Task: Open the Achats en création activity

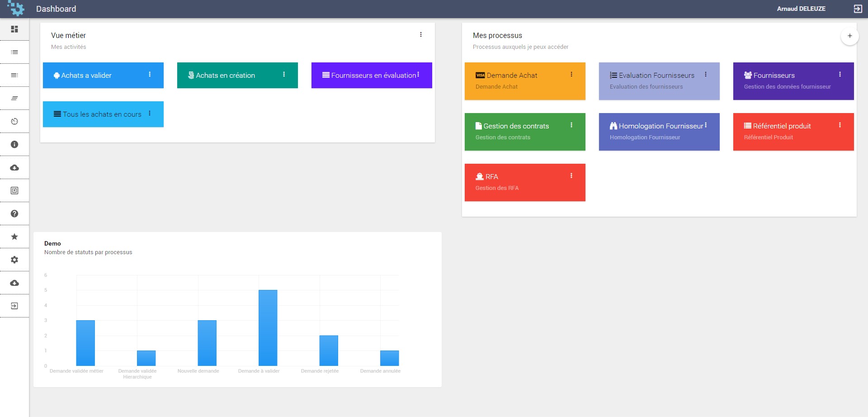Action: (x=237, y=75)
